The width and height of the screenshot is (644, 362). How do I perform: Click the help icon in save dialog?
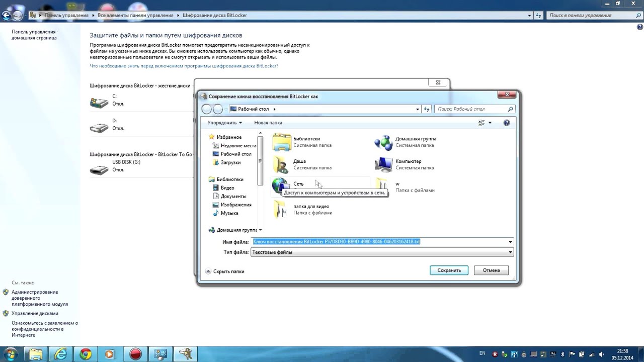click(507, 123)
